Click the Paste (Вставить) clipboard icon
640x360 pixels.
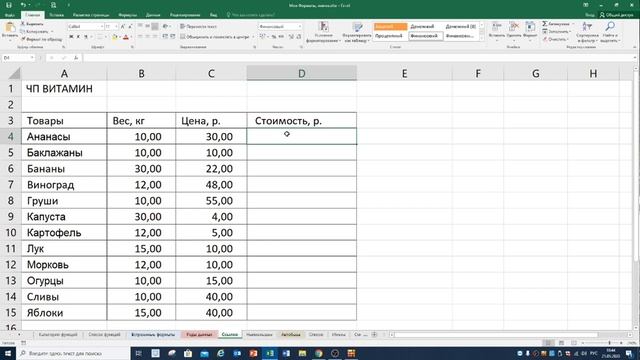coord(10,28)
